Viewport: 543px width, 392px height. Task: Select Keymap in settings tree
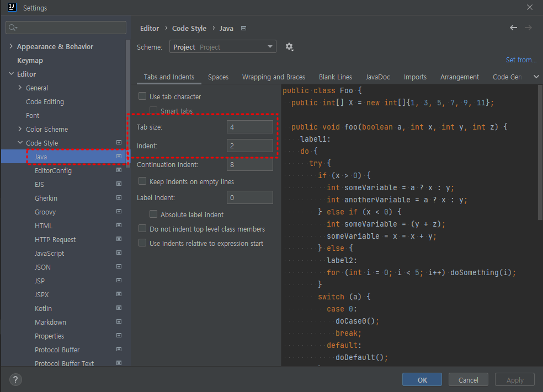tap(30, 60)
